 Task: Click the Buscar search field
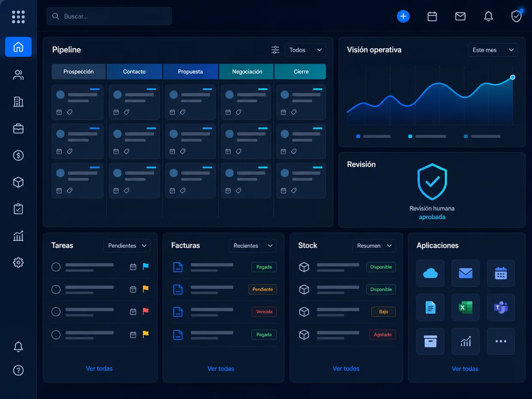(109, 16)
